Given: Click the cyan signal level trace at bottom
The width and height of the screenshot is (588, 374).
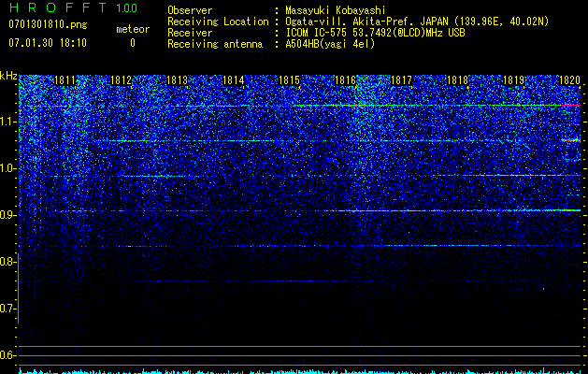Looking at the screenshot, I should (300, 371).
